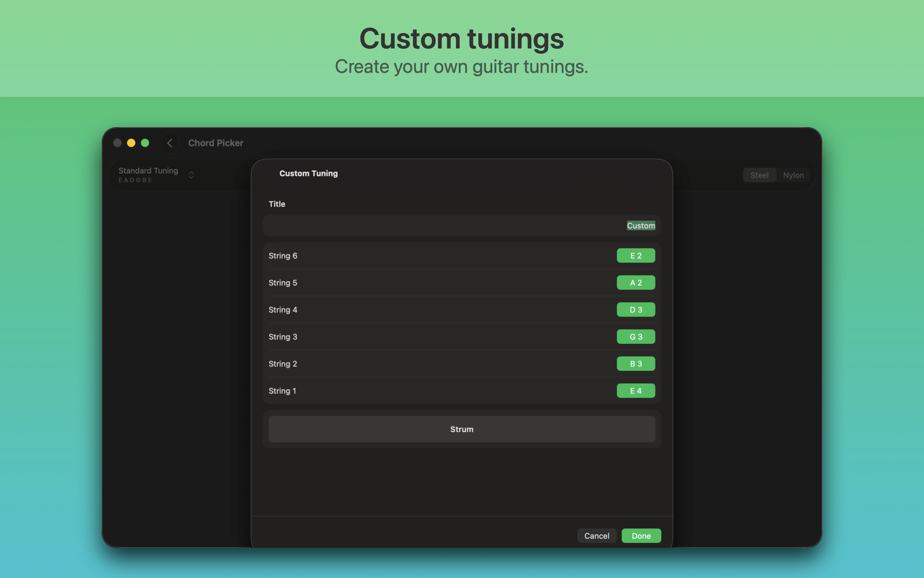Switch to Nylon strings

point(793,175)
